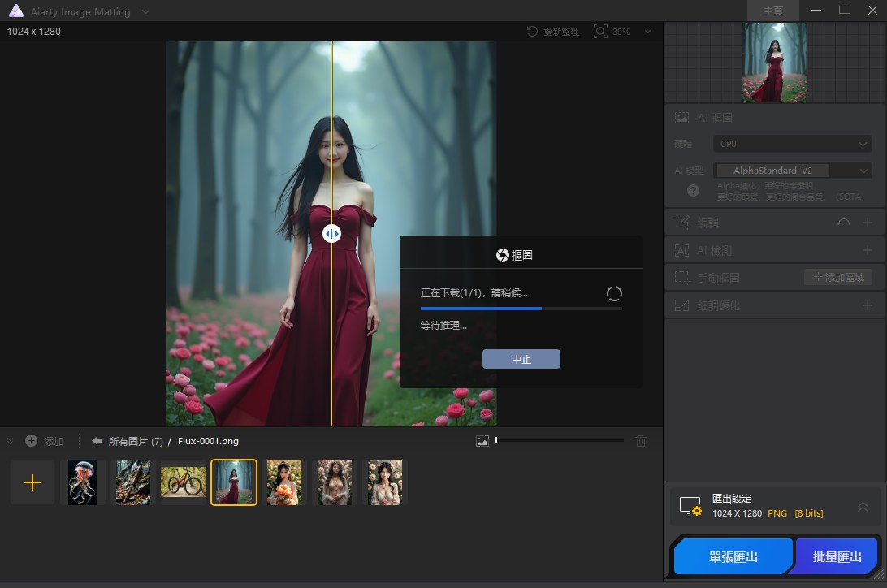887x588 pixels.
Task: Click the question mark help icon for AI model
Action: click(x=693, y=191)
